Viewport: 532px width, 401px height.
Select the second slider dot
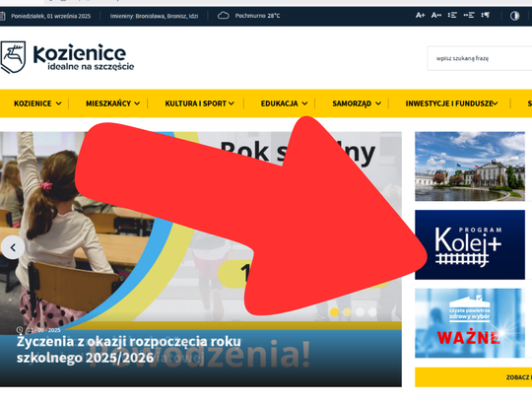(x=347, y=311)
